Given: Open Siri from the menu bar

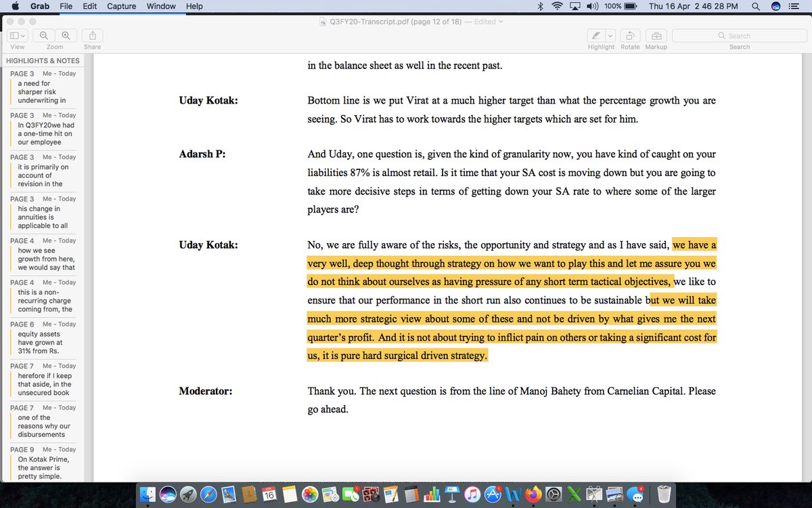Looking at the screenshot, I should (776, 6).
